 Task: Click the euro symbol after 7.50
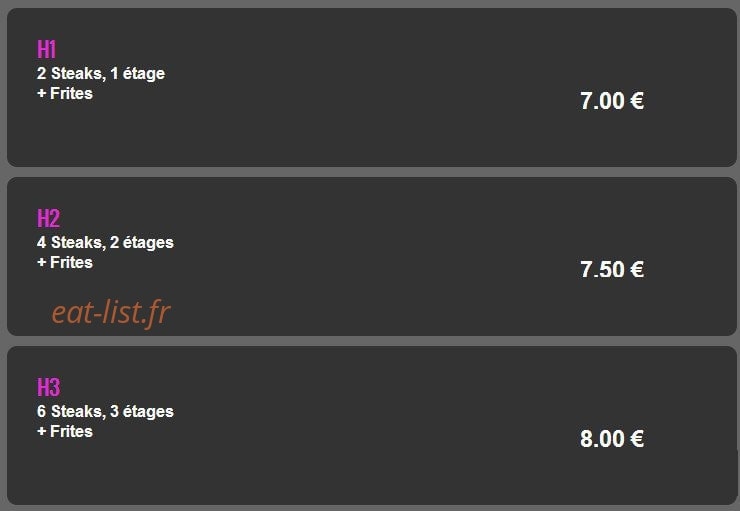pos(637,269)
